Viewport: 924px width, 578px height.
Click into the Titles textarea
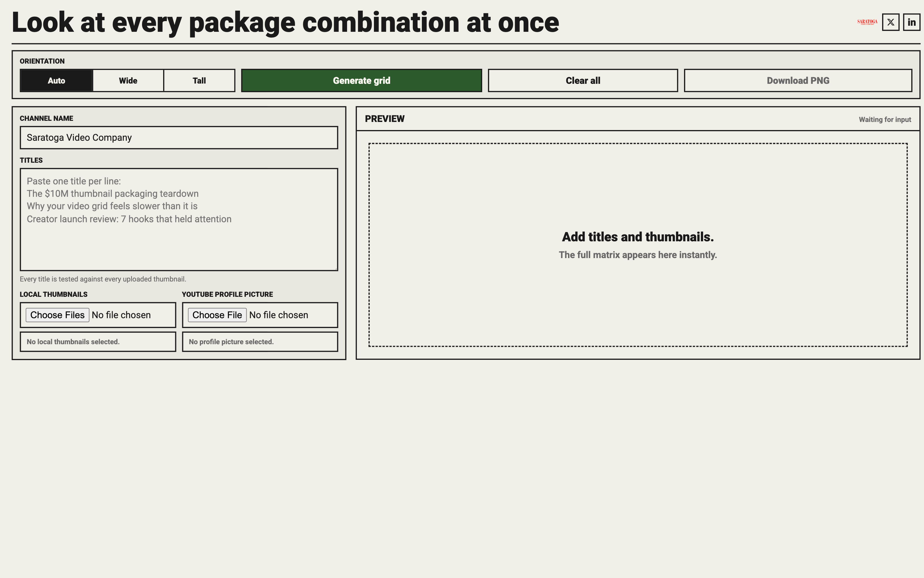coord(179,219)
